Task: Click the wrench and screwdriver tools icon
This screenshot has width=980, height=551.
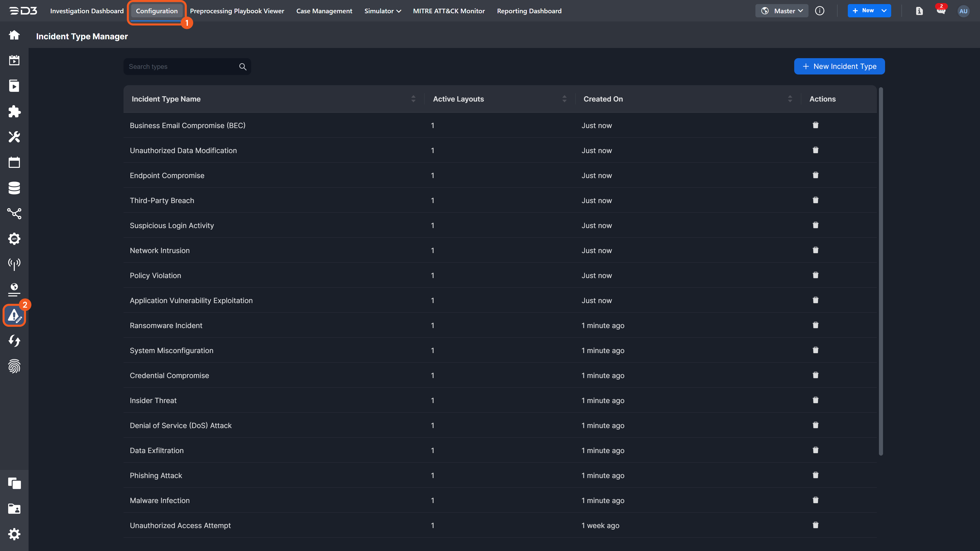Action: tap(14, 137)
